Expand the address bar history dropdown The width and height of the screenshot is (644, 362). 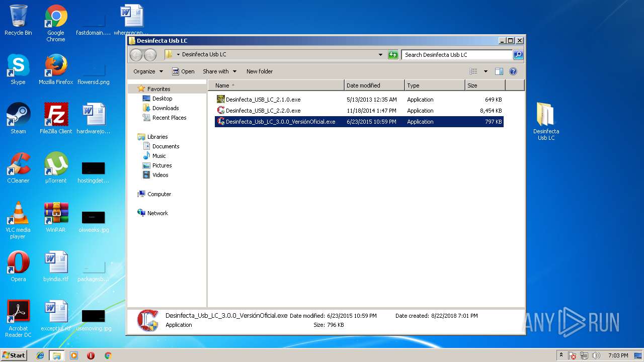coord(380,55)
